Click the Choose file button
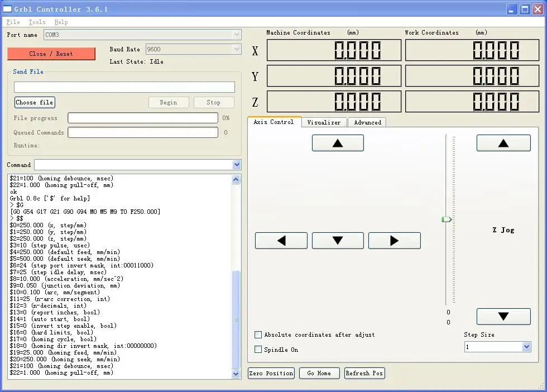The height and width of the screenshot is (392, 547). click(35, 102)
